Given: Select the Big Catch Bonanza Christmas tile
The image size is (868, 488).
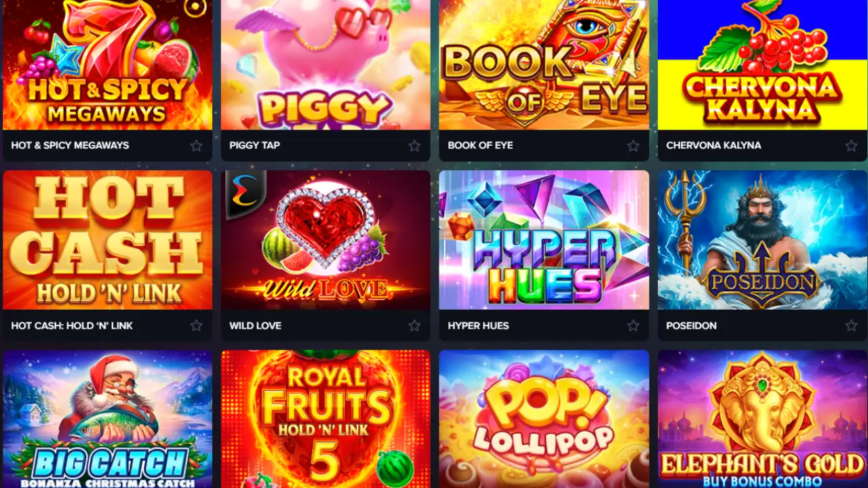Looking at the screenshot, I should click(x=107, y=419).
